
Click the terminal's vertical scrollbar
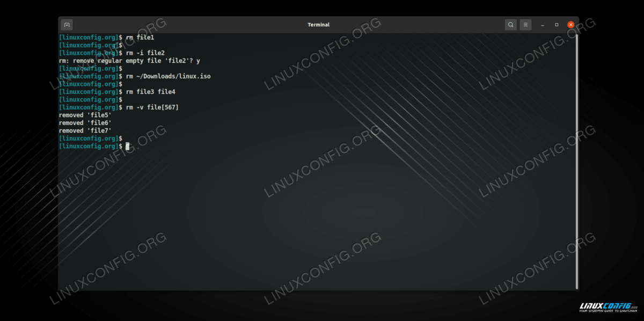577,161
